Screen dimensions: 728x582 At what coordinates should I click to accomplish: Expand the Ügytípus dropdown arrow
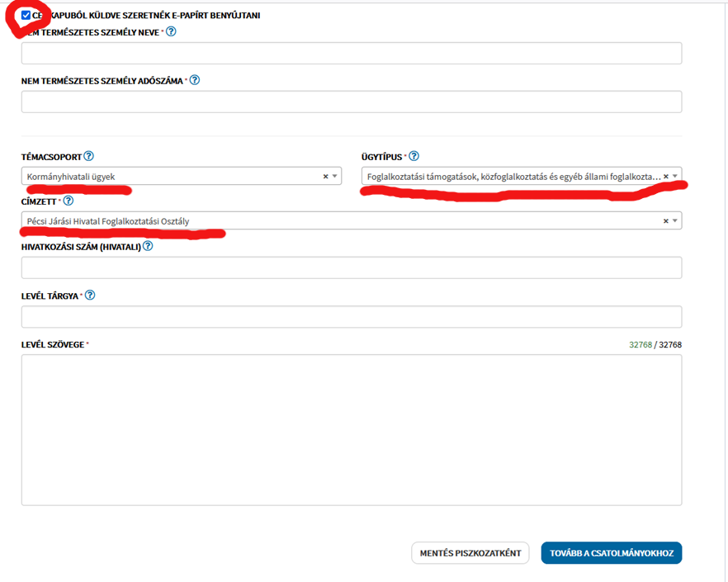pos(675,176)
